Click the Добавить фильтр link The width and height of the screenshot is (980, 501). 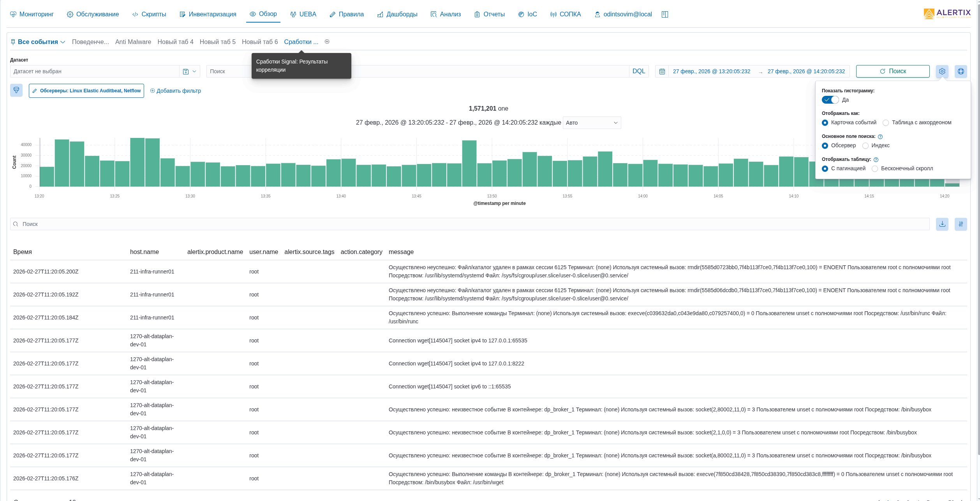[x=175, y=91]
